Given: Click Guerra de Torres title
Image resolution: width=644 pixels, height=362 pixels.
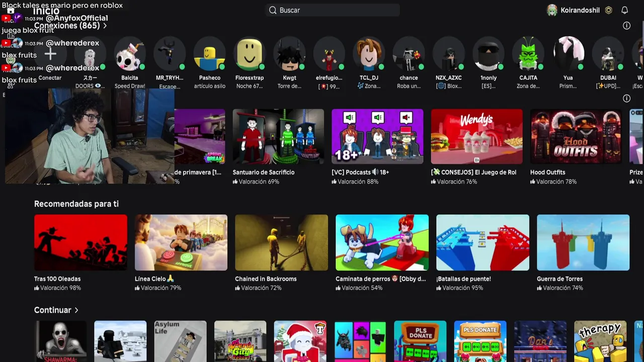Looking at the screenshot, I should click(559, 279).
